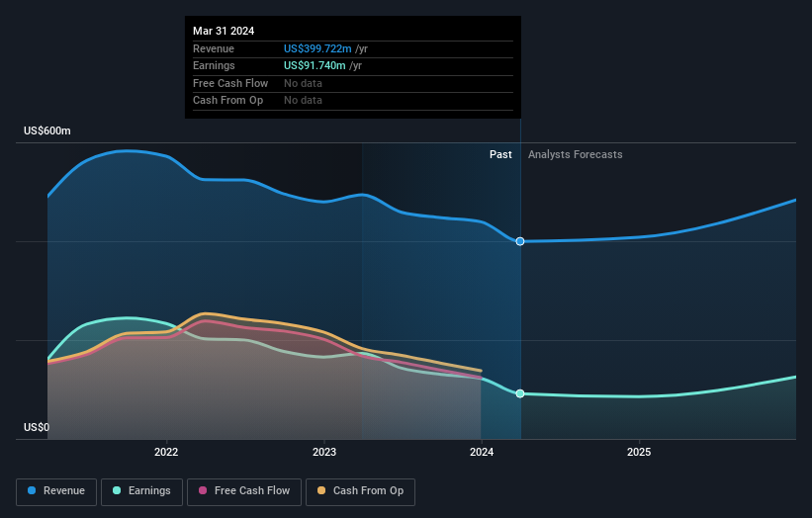Click the US$91.740m earnings value
The image size is (812, 518).
[x=315, y=65]
